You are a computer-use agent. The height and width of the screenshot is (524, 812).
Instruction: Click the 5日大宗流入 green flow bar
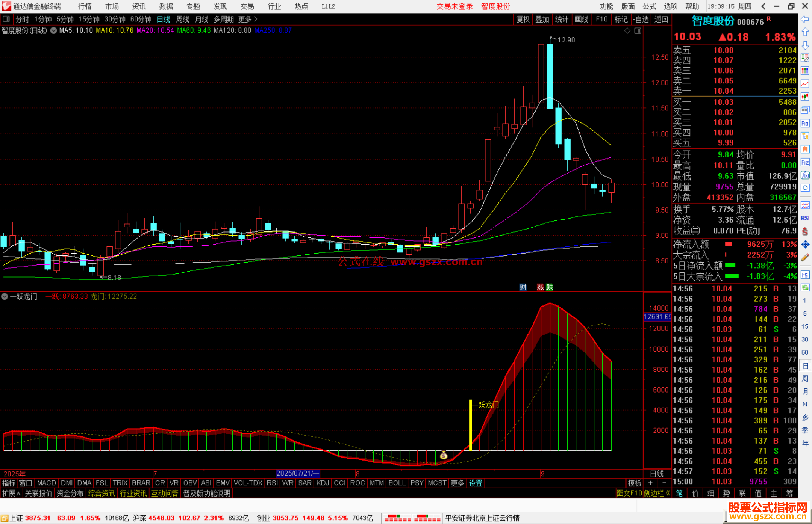(732, 276)
